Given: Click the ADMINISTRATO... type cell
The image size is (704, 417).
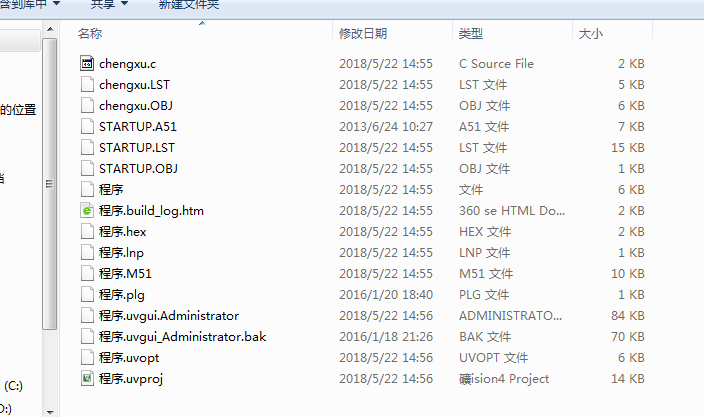Looking at the screenshot, I should (x=510, y=316).
